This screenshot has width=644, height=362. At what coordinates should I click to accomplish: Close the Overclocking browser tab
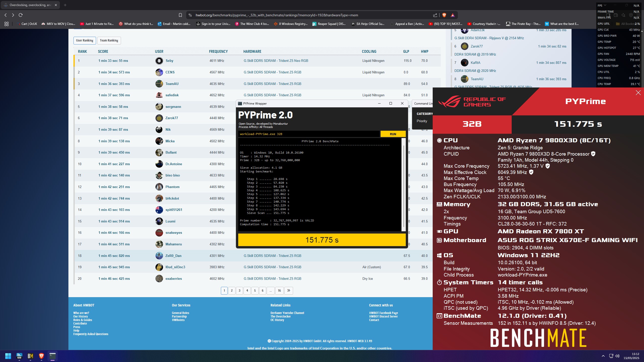pos(56,5)
